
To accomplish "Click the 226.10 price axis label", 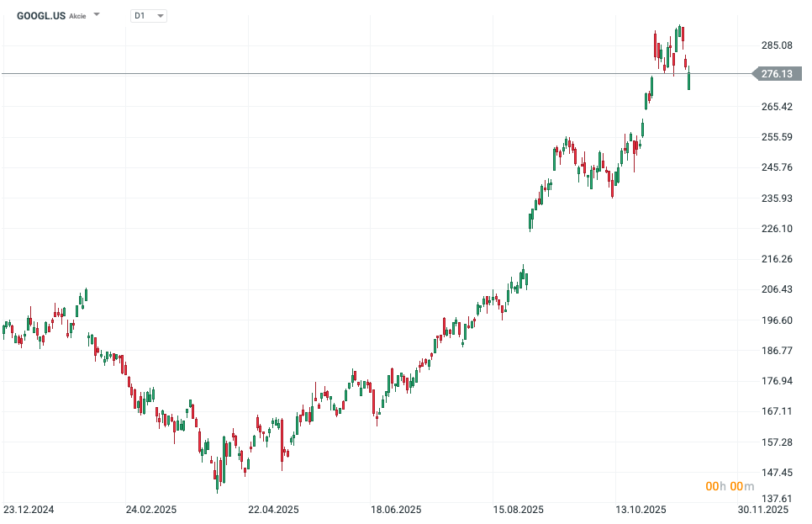I will 777,229.
